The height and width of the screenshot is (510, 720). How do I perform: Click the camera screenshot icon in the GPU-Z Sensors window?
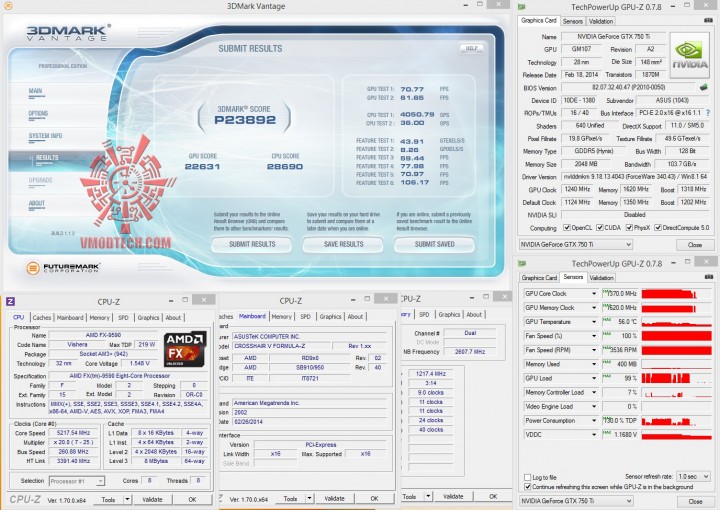tap(709, 277)
